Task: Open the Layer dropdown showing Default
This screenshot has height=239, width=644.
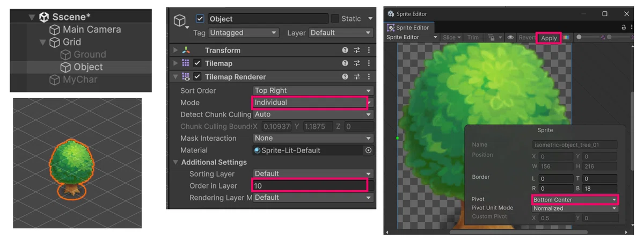Action: (x=341, y=33)
